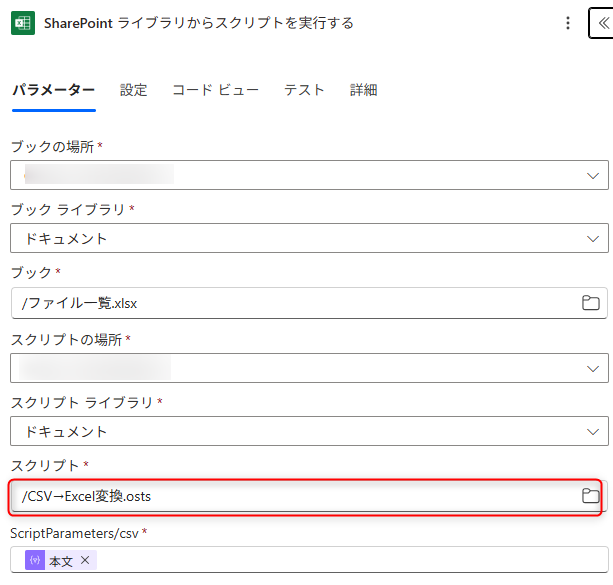Go to the テスト tab

click(x=304, y=90)
